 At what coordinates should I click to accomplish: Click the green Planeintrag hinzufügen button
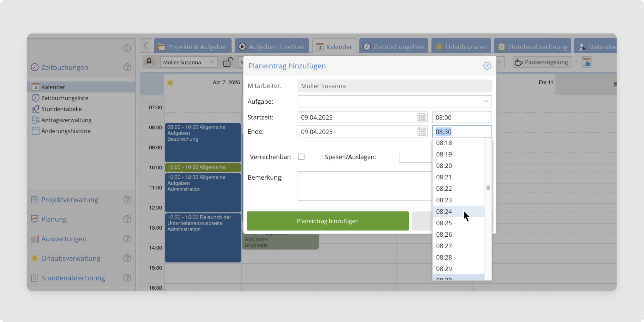point(327,221)
